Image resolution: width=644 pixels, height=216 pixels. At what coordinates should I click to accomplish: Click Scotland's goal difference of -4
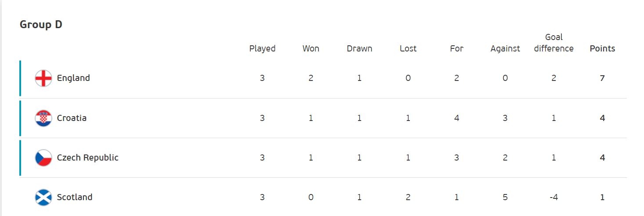coord(554,197)
